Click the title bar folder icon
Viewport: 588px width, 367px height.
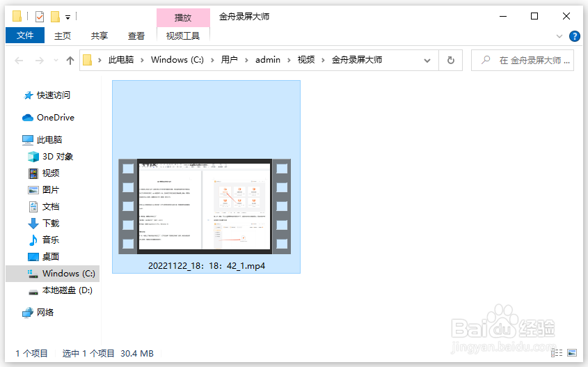tap(17, 17)
